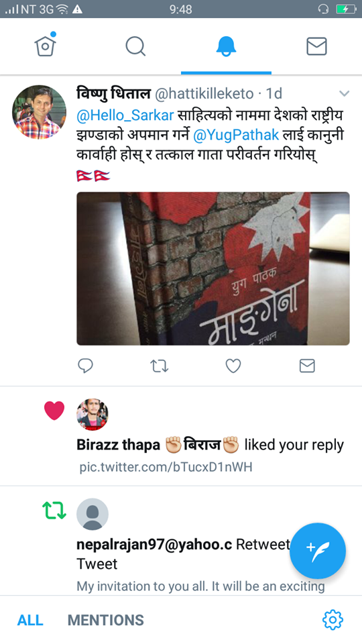Share tweet via message envelope icon

click(x=307, y=366)
